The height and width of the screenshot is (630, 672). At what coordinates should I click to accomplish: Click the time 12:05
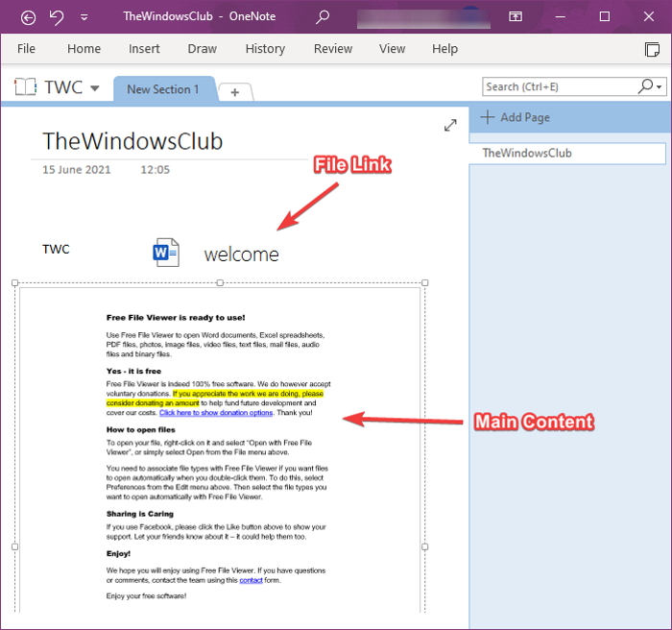pyautogui.click(x=156, y=170)
